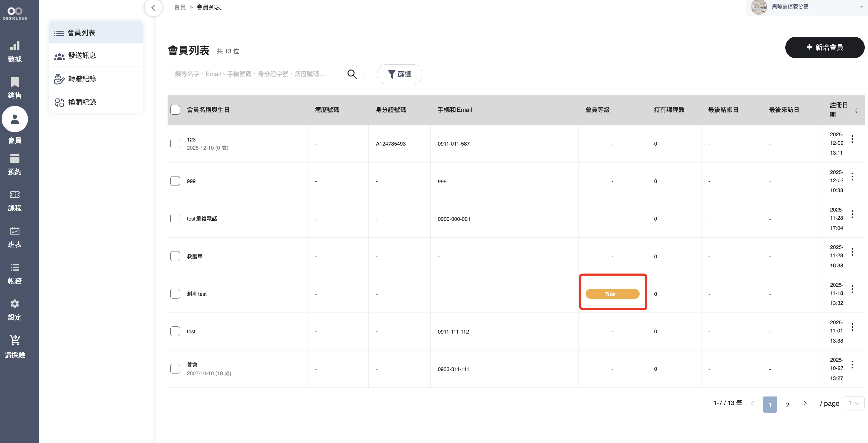
Task: Open the per-page size dropdown
Action: point(853,403)
